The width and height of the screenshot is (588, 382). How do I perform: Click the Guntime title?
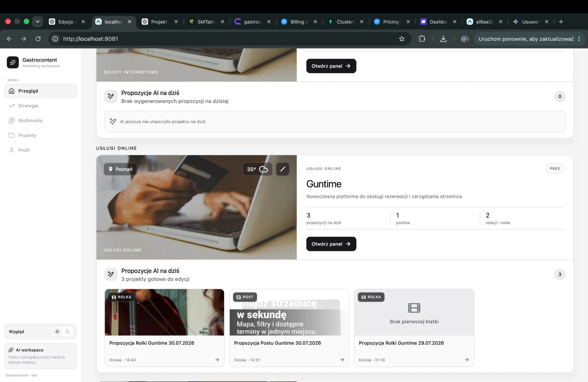tap(324, 184)
